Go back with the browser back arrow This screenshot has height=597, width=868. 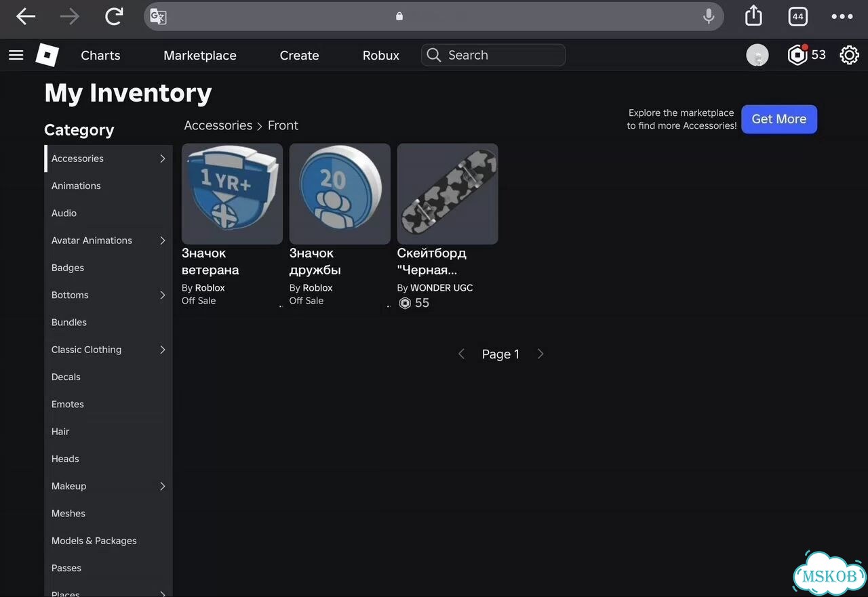pyautogui.click(x=26, y=16)
